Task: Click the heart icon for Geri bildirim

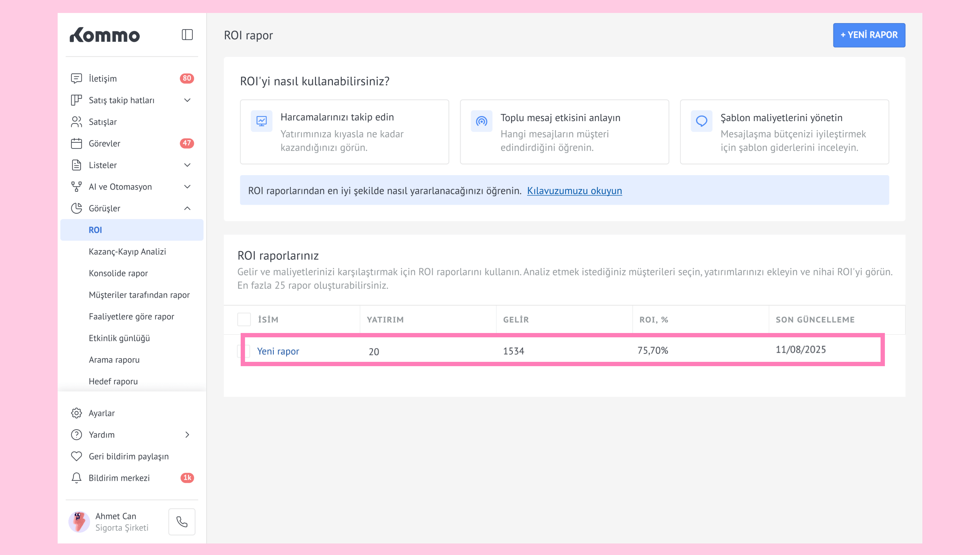Action: coord(76,456)
